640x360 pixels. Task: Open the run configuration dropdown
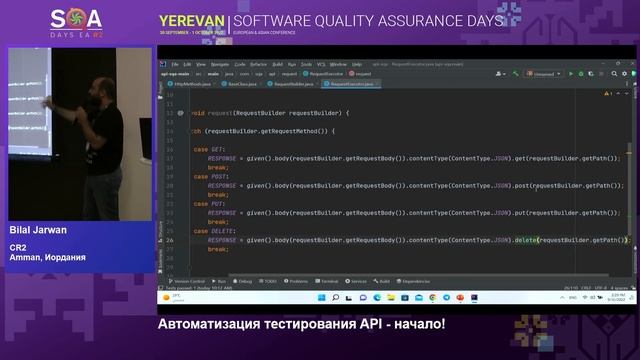click(x=544, y=74)
